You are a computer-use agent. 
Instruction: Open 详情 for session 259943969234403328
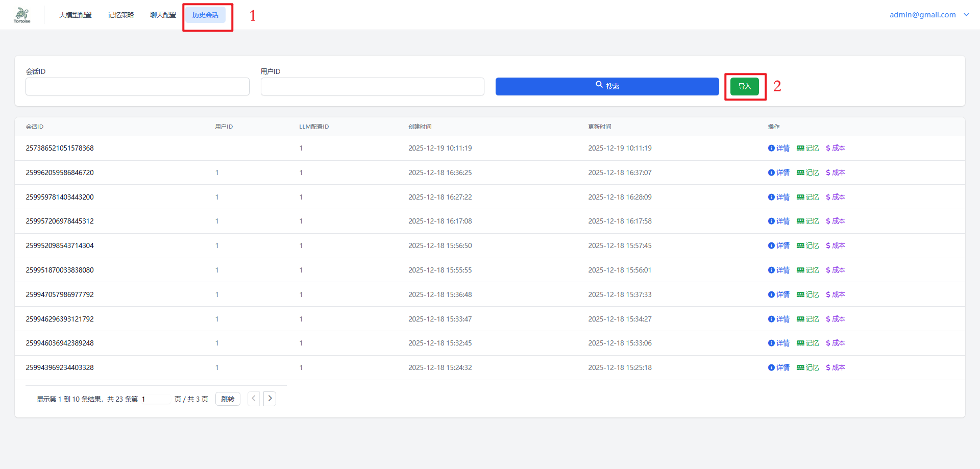point(779,367)
